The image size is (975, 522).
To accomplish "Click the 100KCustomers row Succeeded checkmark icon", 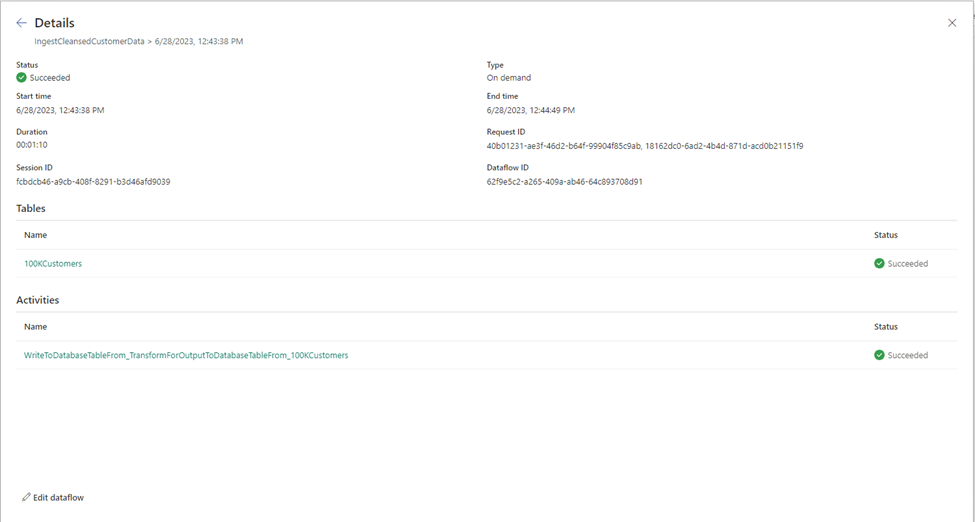I will point(879,264).
